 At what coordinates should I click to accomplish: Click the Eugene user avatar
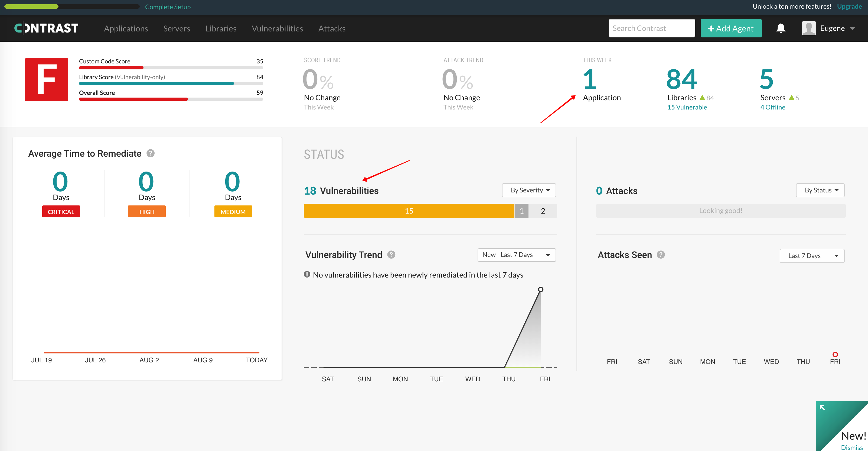tap(809, 28)
